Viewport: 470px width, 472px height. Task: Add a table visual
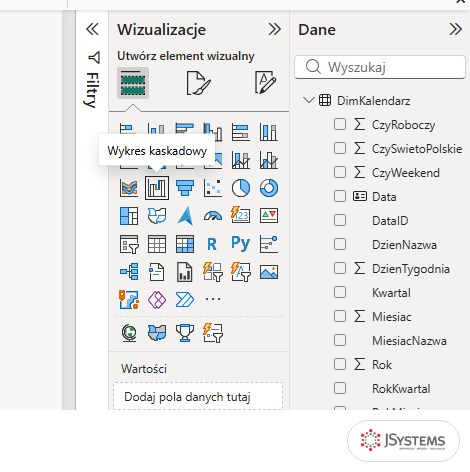coord(157,244)
